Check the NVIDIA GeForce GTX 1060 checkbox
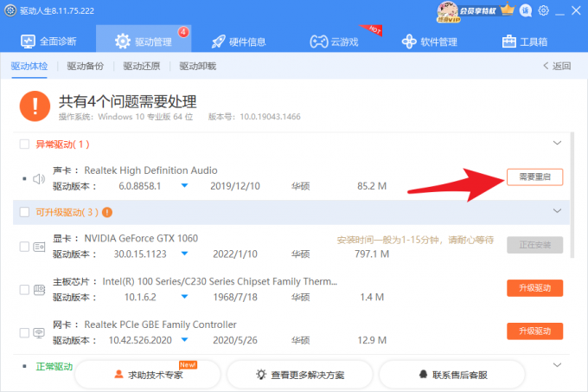 pyautogui.click(x=24, y=247)
